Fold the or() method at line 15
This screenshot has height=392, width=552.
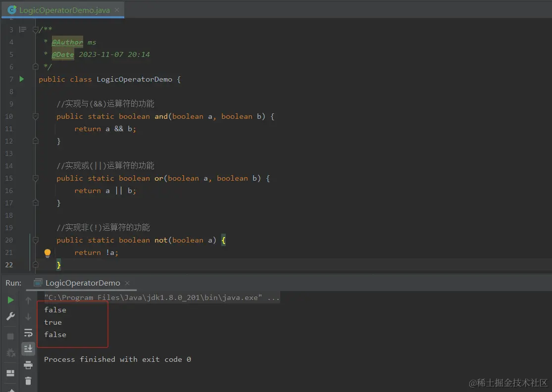point(36,178)
